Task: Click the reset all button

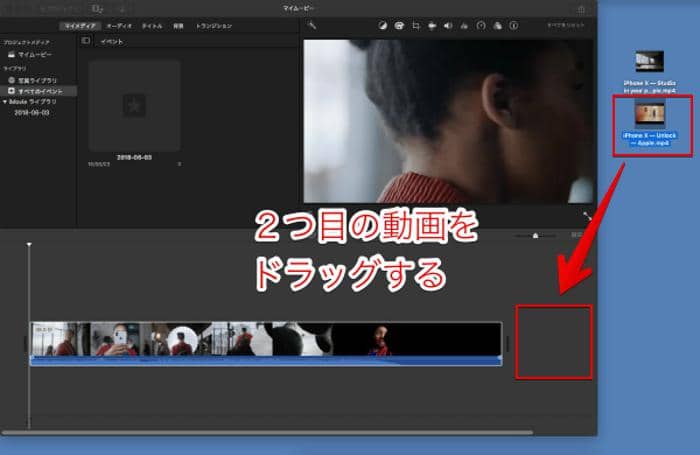Action: pyautogui.click(x=566, y=25)
